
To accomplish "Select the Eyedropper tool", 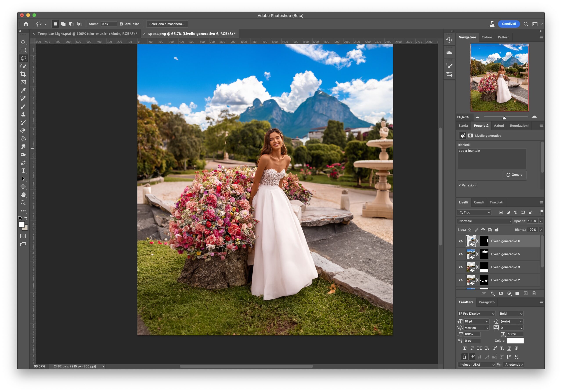I will pyautogui.click(x=23, y=90).
